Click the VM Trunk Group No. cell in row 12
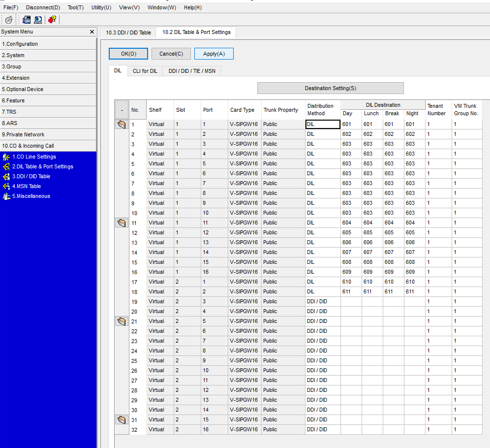Viewport: 490px width, 448px height. [x=467, y=232]
